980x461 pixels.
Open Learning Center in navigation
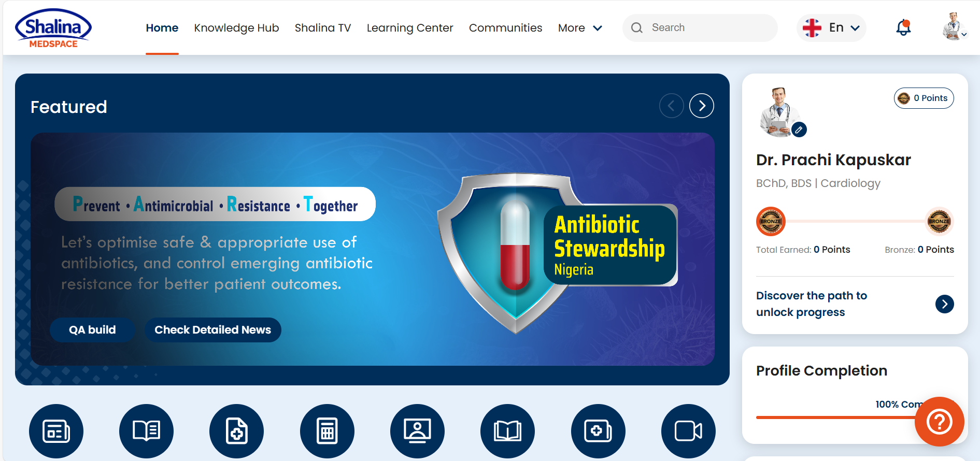[410, 28]
